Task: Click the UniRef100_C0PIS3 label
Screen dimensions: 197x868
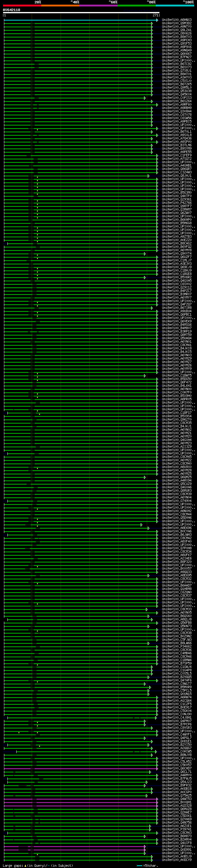Action: [x=177, y=98]
